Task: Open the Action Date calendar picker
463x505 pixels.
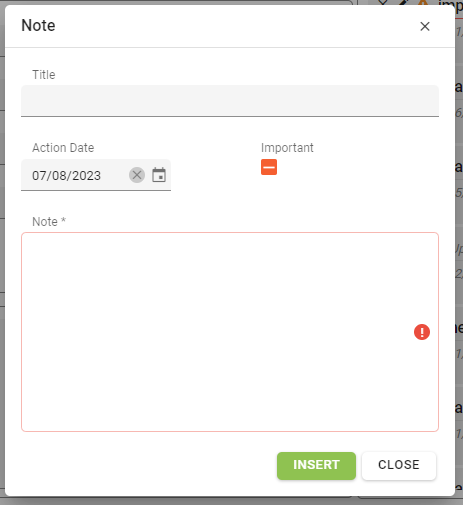Action: click(159, 175)
